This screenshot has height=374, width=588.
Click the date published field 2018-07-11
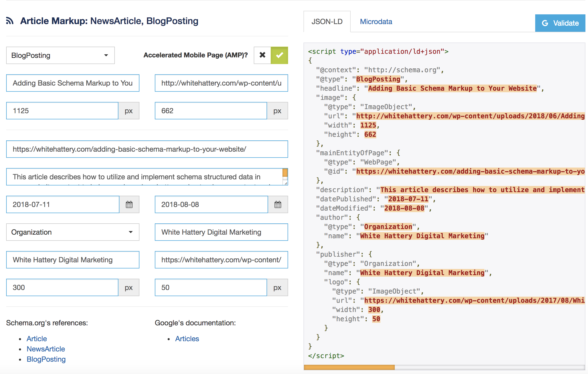pyautogui.click(x=63, y=204)
